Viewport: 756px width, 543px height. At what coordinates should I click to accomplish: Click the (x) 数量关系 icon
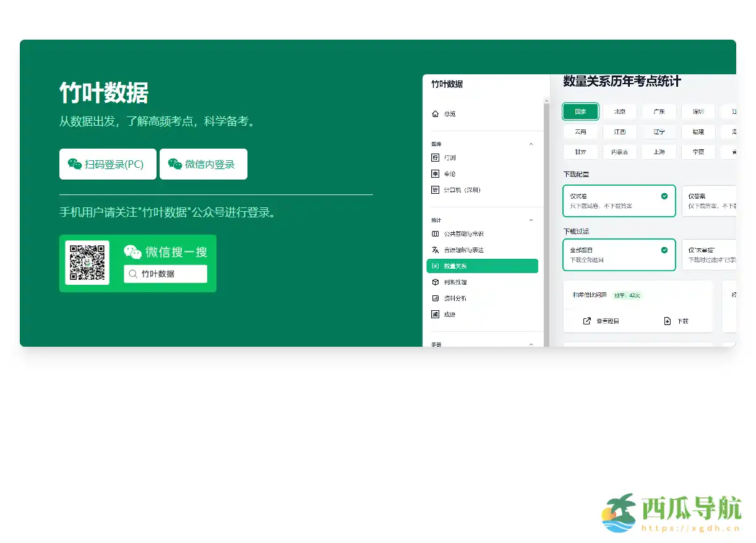pos(435,266)
